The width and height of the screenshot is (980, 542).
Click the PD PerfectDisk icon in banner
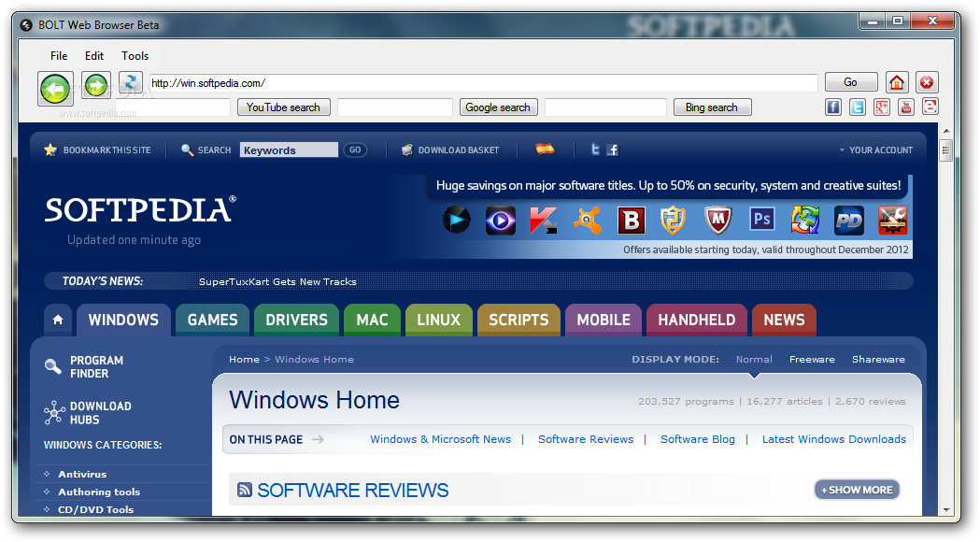pos(849,221)
